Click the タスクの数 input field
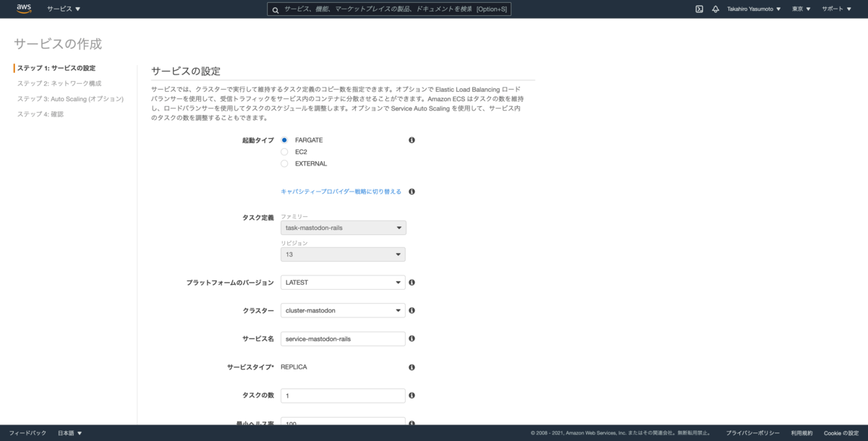 coord(343,395)
